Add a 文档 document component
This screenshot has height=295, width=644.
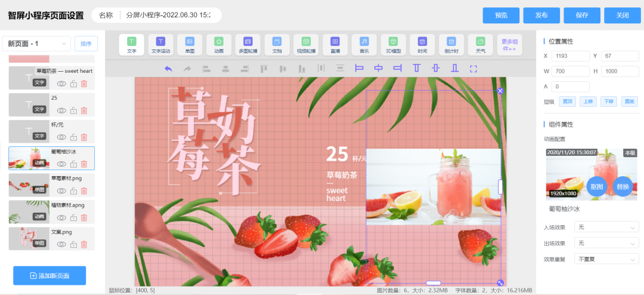point(277,45)
